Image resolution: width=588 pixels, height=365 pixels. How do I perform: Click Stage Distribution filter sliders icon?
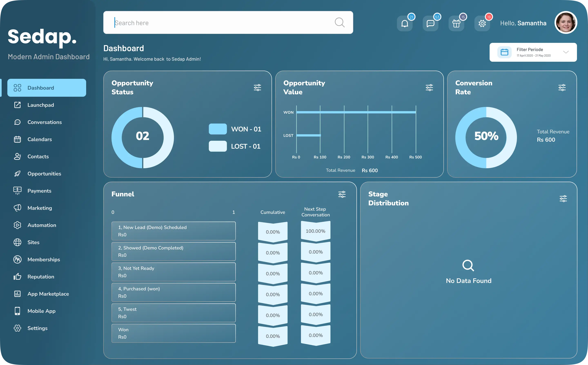coord(563,199)
